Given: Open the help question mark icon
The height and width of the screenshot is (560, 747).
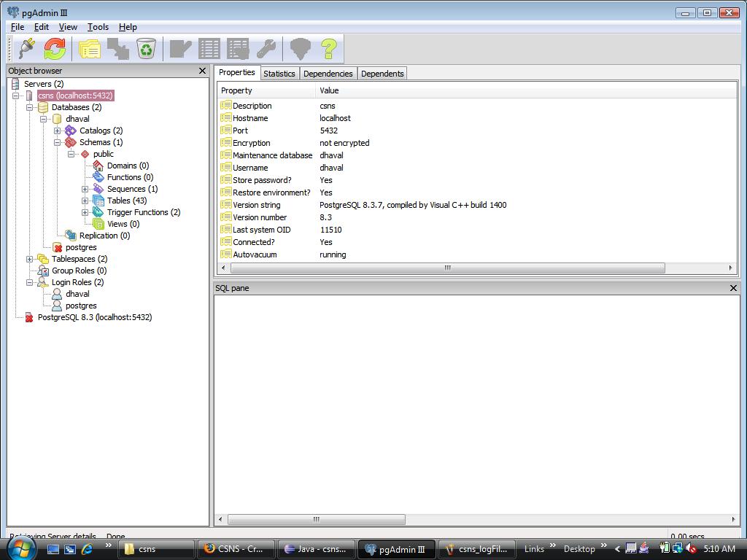Looking at the screenshot, I should click(x=329, y=49).
